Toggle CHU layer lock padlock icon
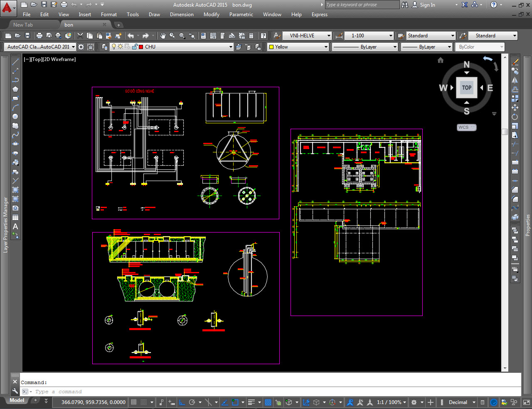This screenshot has height=409, width=532. [135, 47]
